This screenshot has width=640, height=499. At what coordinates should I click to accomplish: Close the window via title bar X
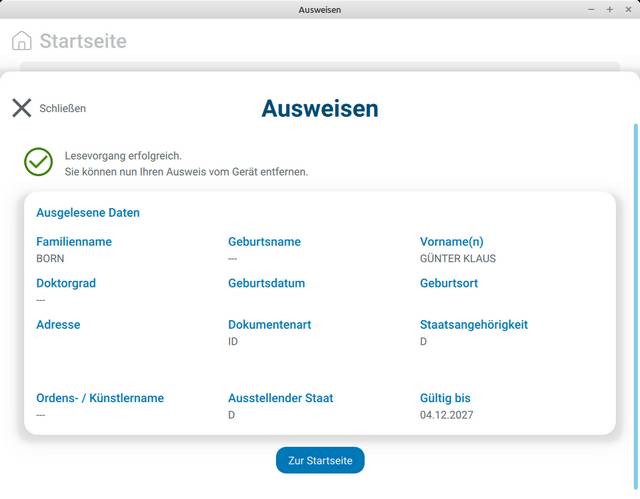click(x=627, y=9)
